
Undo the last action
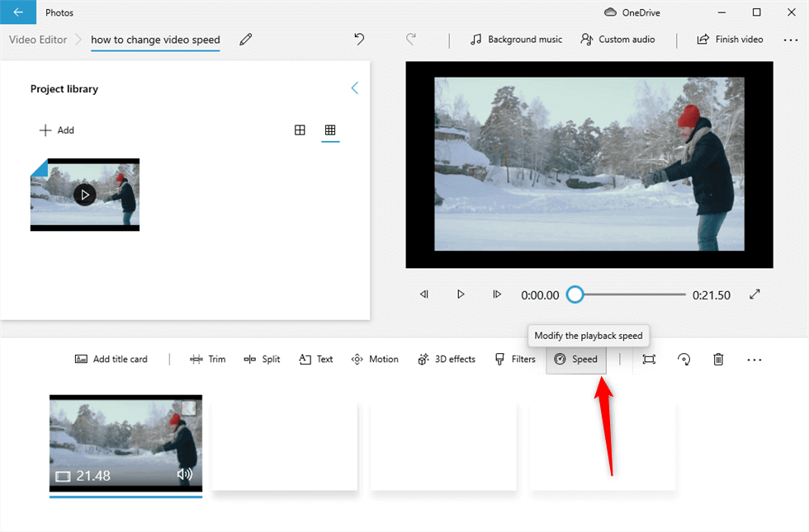pyautogui.click(x=359, y=40)
